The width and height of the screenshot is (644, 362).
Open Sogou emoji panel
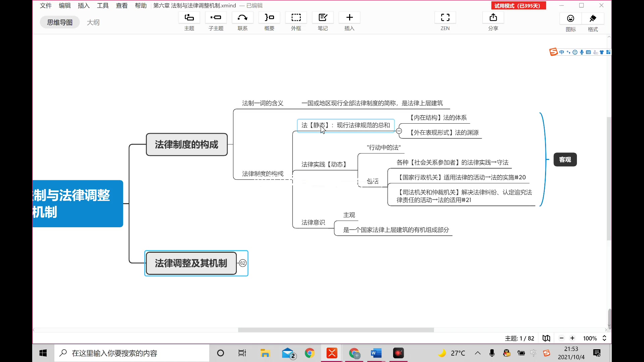pos(575,52)
